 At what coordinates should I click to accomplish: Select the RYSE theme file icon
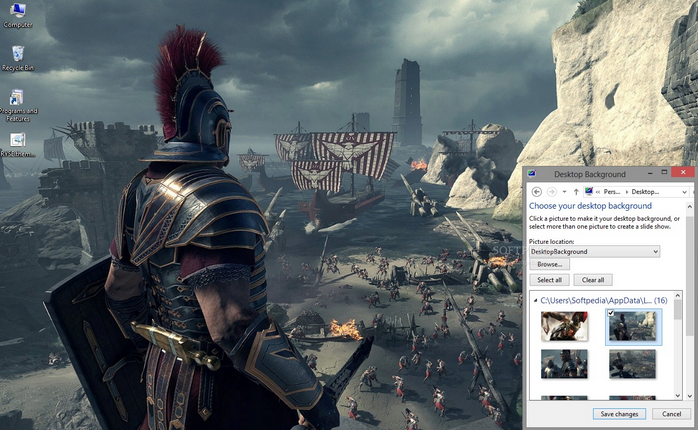[x=18, y=145]
